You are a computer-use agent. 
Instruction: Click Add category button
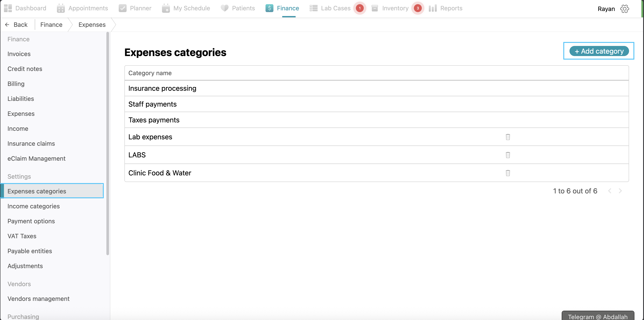click(599, 51)
